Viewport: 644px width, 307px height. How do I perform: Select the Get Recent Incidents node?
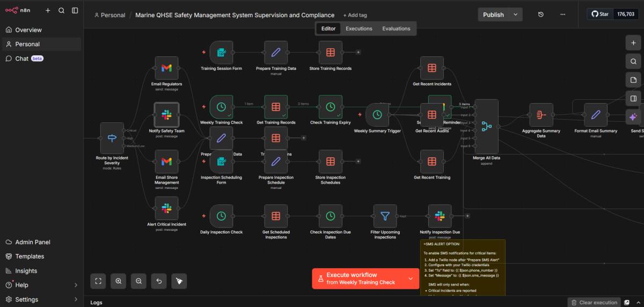432,68
